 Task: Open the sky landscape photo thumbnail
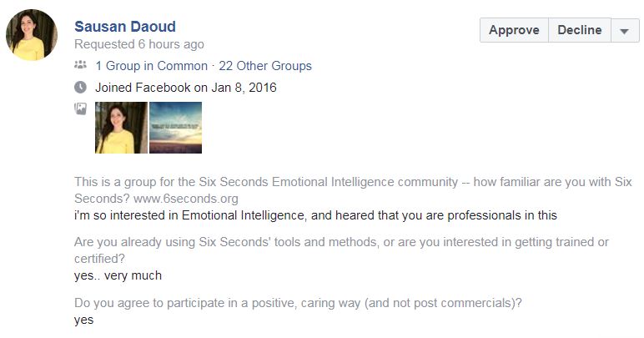click(175, 128)
